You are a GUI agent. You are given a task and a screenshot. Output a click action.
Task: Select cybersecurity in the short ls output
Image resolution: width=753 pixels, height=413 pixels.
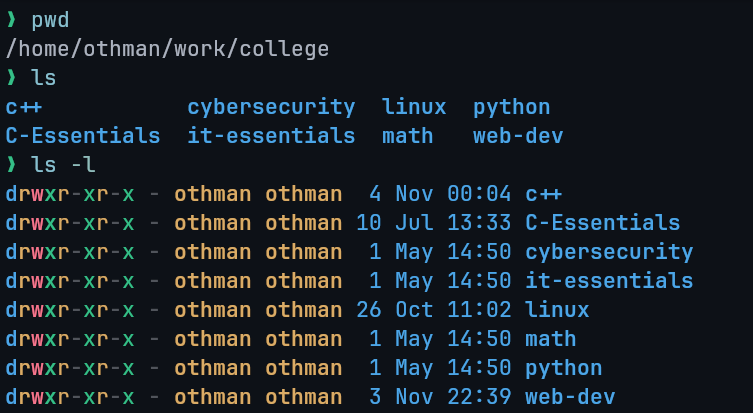(271, 107)
